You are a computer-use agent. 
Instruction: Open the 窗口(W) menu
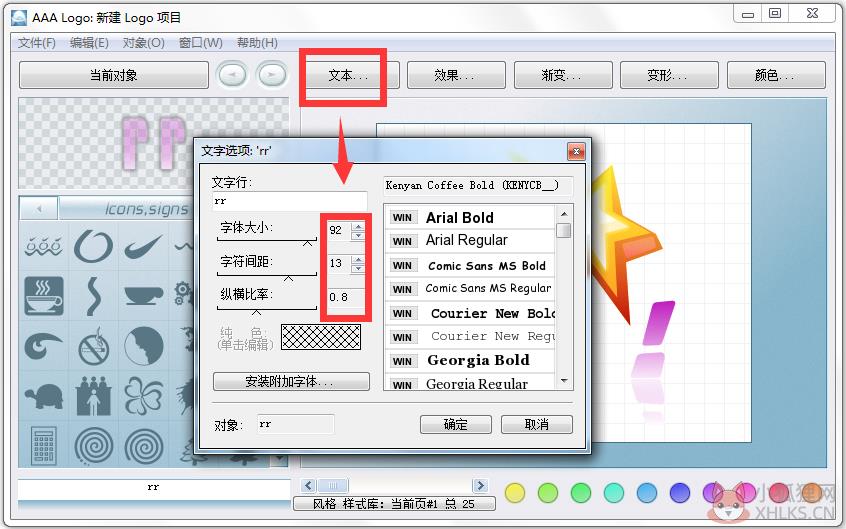[201, 43]
